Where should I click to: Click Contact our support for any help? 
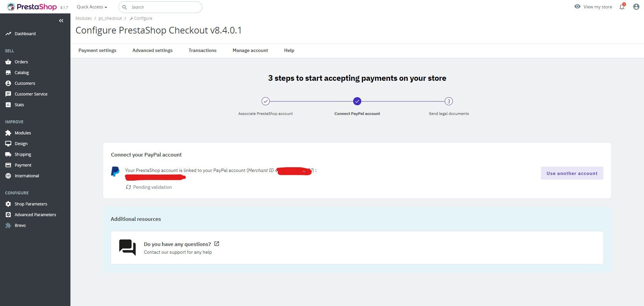click(178, 252)
